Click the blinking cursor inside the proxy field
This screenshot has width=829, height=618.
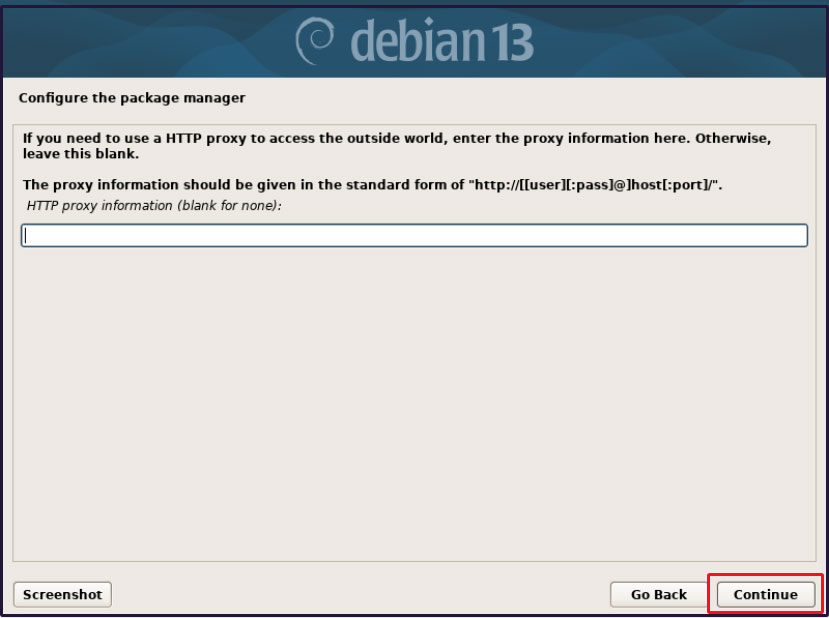point(25,235)
